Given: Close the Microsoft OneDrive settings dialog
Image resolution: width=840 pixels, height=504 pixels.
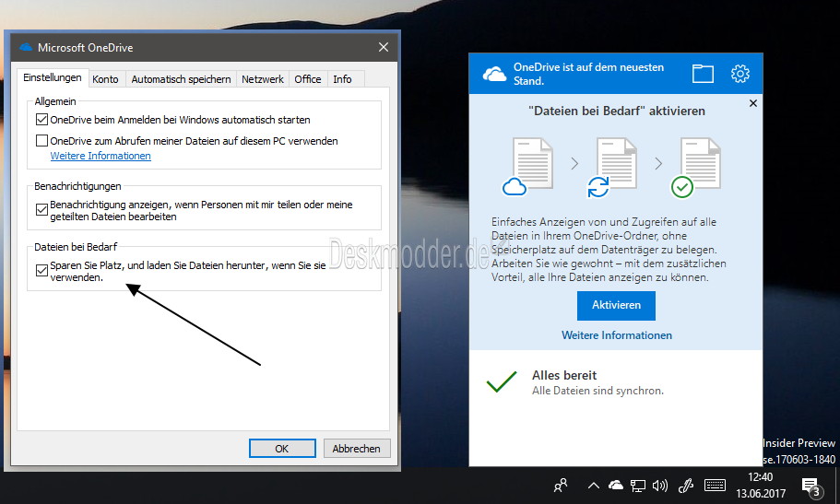Looking at the screenshot, I should click(x=384, y=47).
